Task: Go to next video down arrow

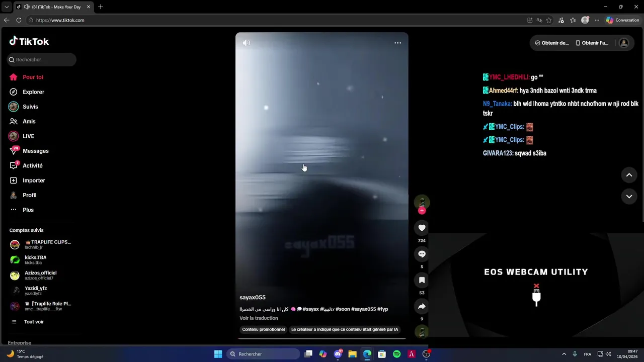Action: coord(629,197)
